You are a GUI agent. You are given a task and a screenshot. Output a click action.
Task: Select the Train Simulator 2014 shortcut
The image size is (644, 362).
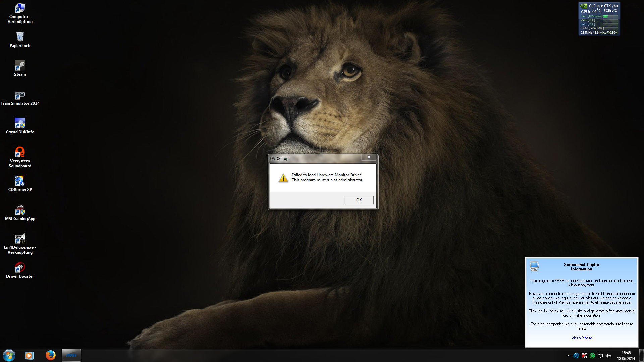coord(20,96)
